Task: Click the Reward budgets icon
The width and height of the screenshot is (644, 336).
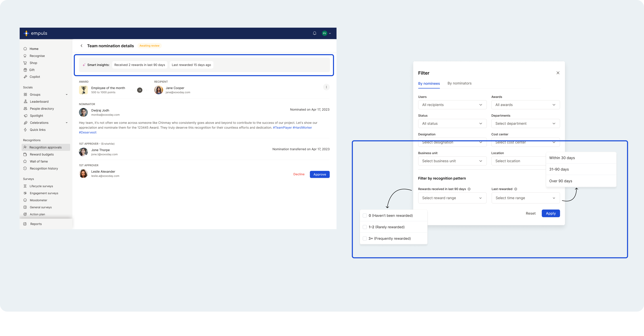Action: click(25, 154)
